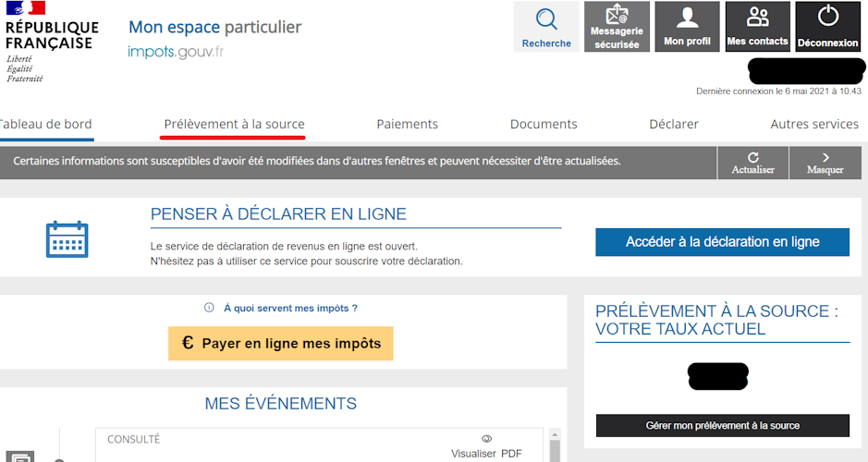
Task: Click the Déconnexion power button
Action: click(827, 27)
